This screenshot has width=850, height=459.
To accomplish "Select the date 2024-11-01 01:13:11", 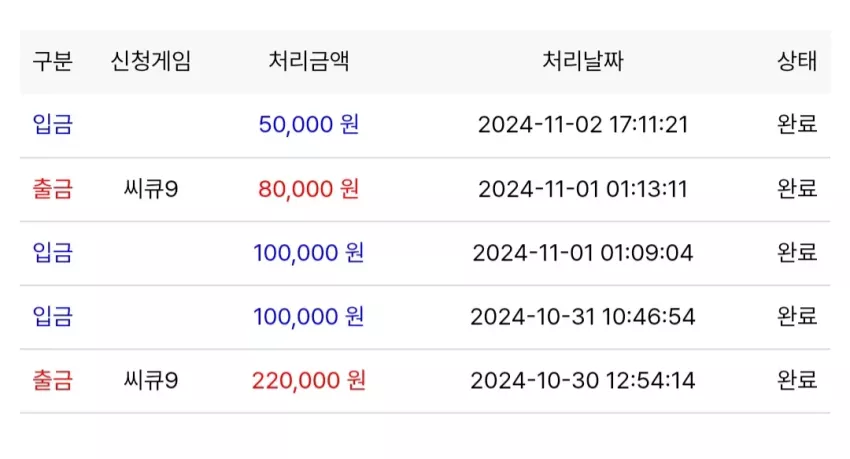I will tap(583, 189).
